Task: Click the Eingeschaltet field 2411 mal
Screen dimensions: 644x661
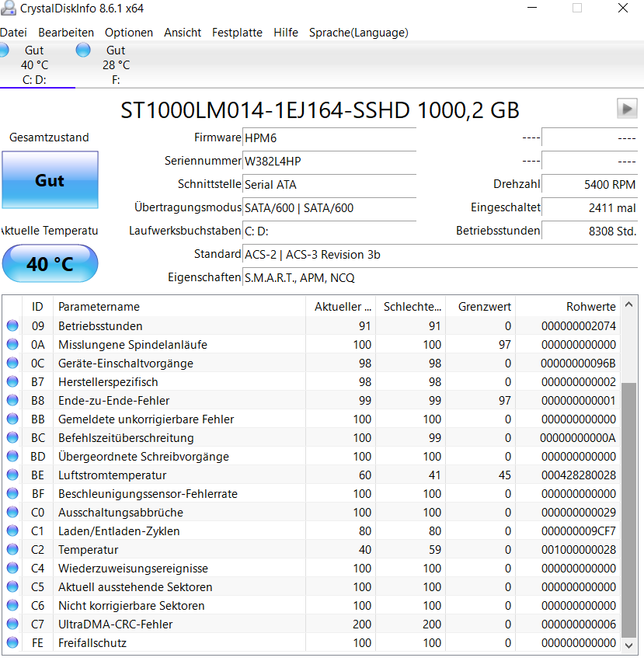Action: pos(590,208)
